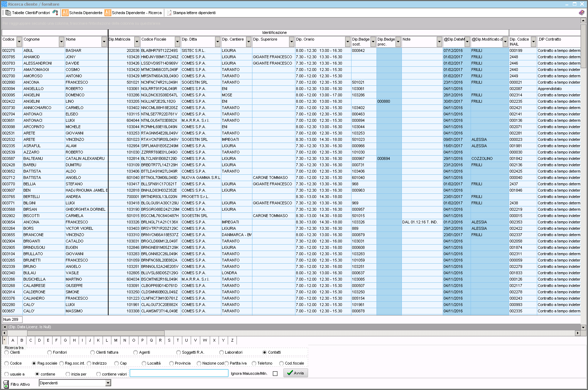Viewport: 588px width, 390px height.
Task: Select the Fornitori radio button
Action: (50, 352)
